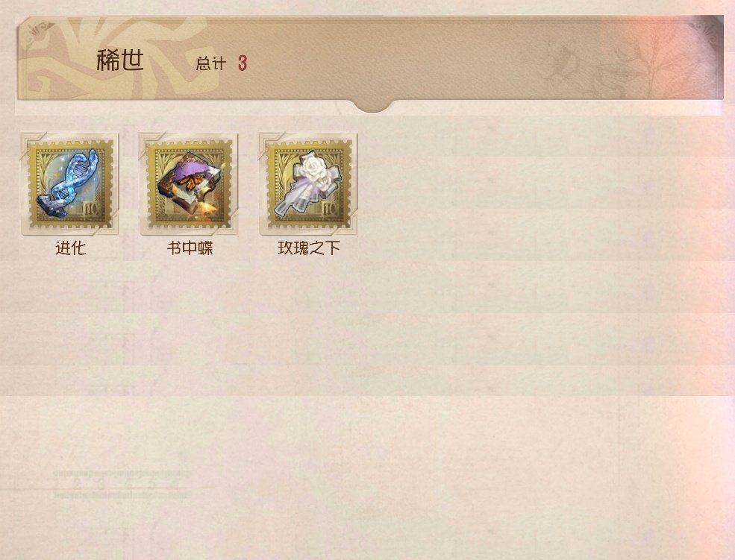Select the 书中蝶 butterfly book stamp
735x560 pixels.
tap(189, 183)
